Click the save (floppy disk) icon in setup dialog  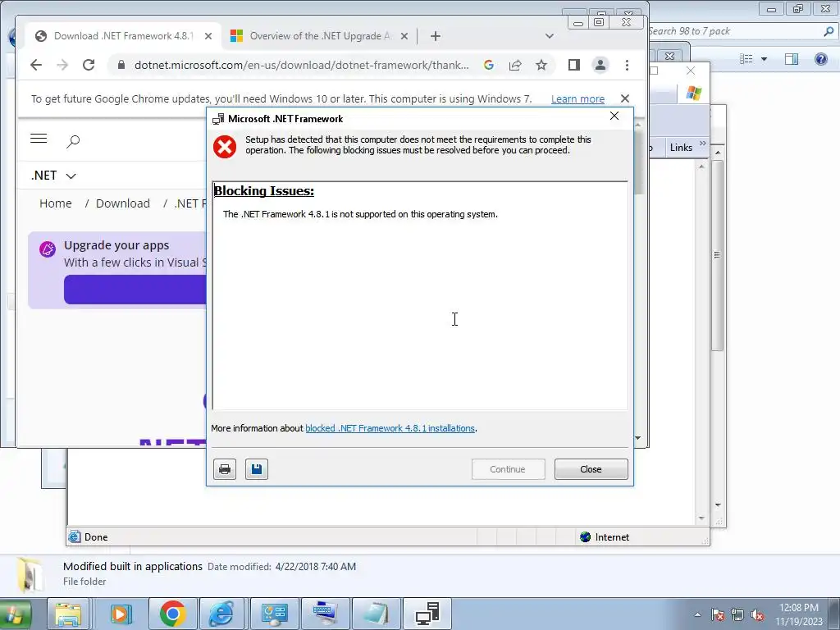point(257,469)
